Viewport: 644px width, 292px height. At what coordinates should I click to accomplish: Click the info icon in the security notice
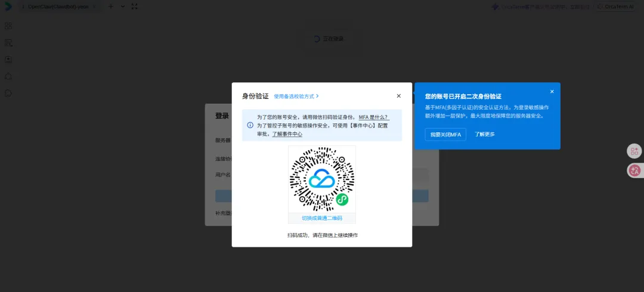(x=250, y=125)
